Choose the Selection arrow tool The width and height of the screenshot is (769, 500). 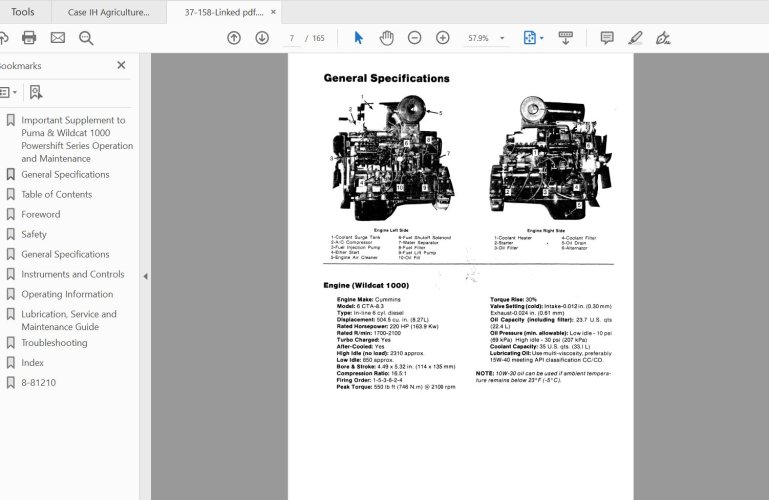pyautogui.click(x=359, y=38)
